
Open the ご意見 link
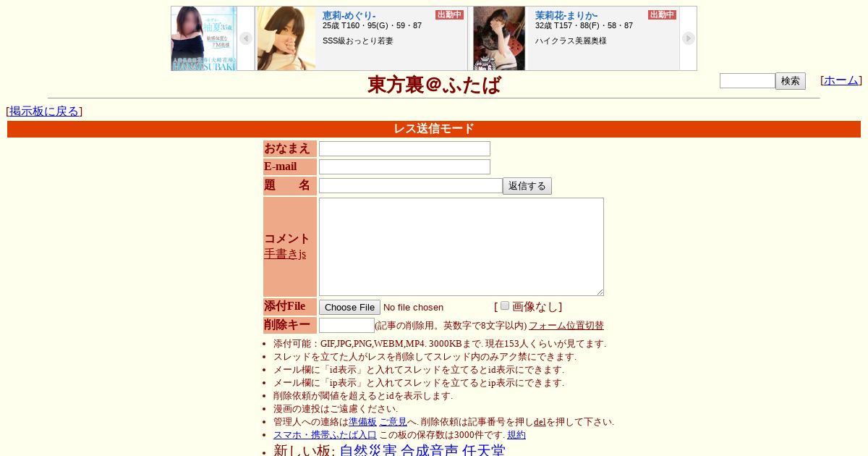point(393,422)
